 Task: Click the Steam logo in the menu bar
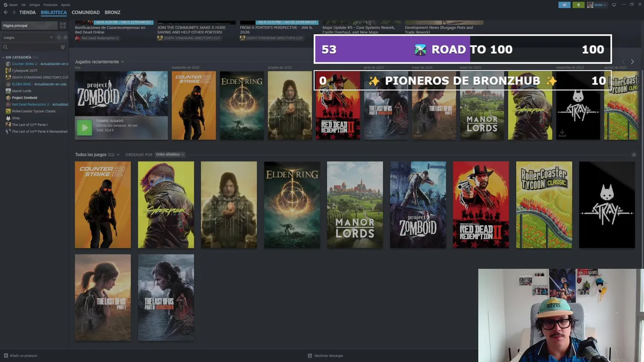click(5, 5)
